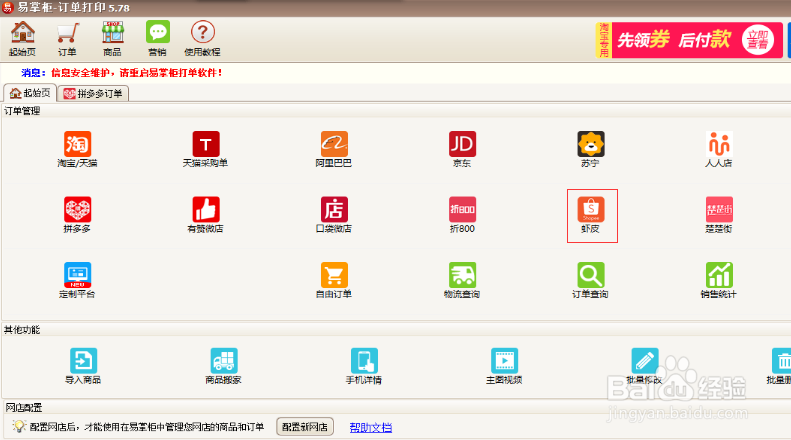This screenshot has width=791, height=440.
Task: Open 阿里巴巴 orders
Action: click(x=334, y=149)
